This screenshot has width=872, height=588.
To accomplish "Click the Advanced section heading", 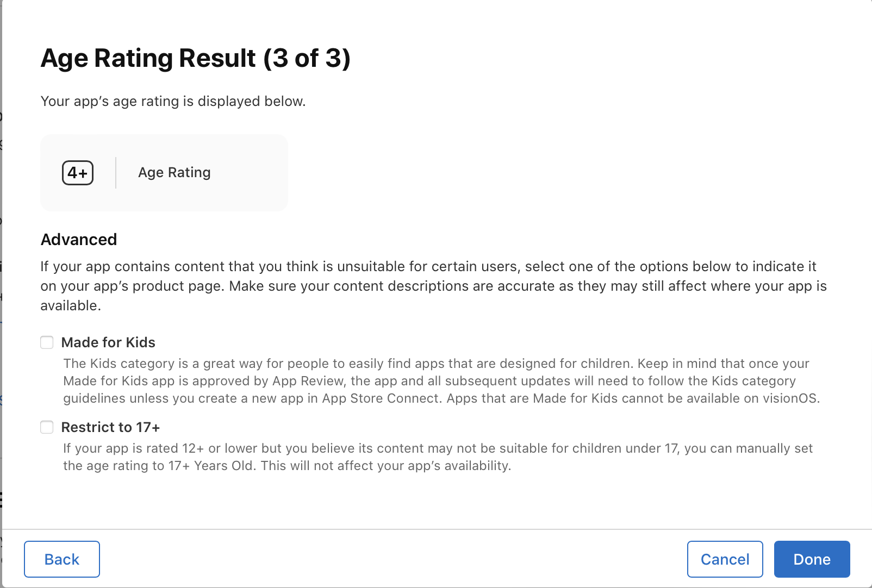I will [x=79, y=240].
